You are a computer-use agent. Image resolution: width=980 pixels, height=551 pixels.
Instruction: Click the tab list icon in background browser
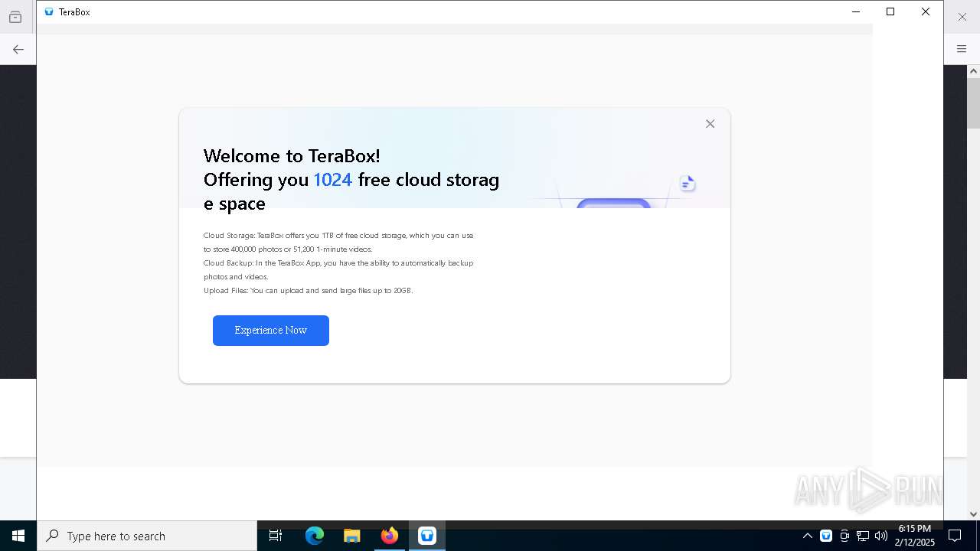[15, 17]
